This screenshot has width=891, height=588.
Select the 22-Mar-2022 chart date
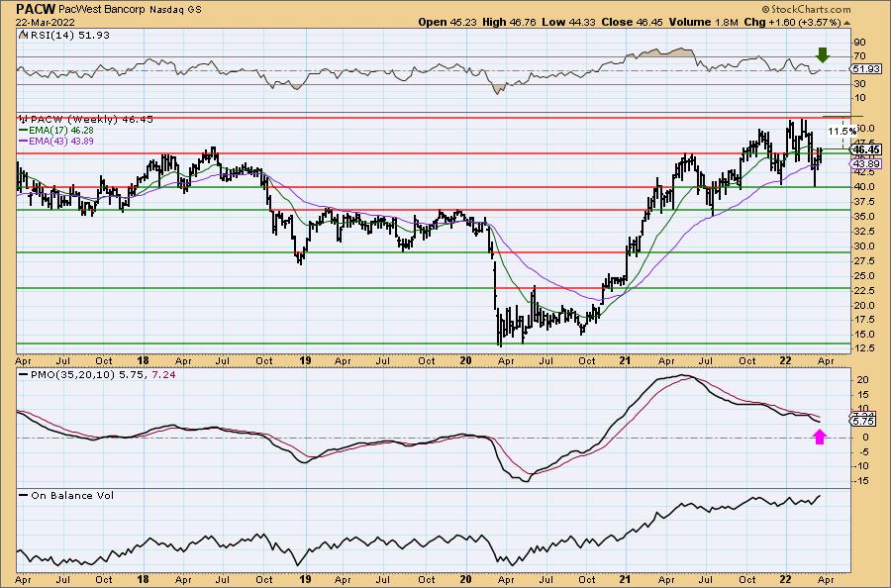click(x=46, y=22)
